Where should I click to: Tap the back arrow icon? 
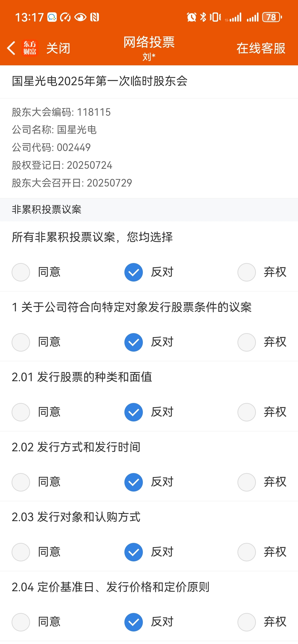[x=11, y=48]
